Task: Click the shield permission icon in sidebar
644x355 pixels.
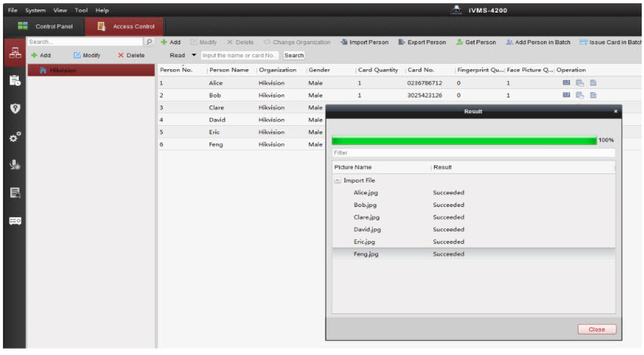Action: [x=13, y=108]
